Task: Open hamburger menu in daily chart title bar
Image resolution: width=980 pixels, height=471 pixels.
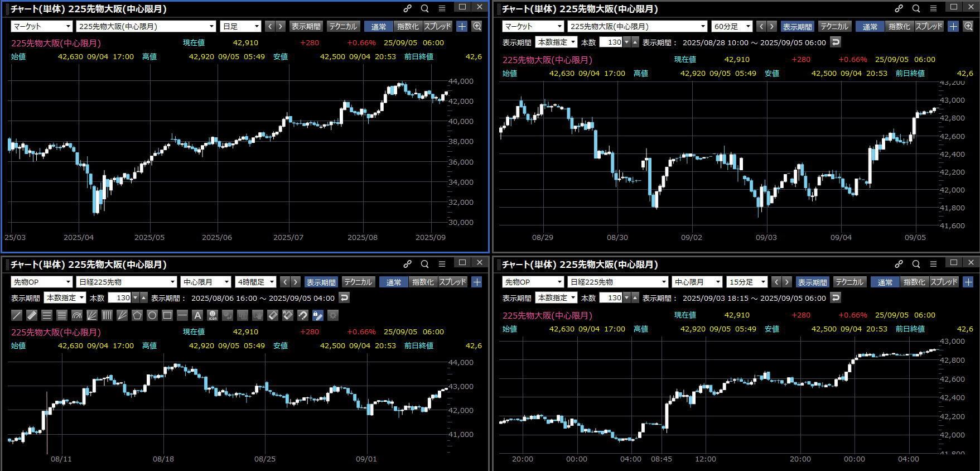Action: pyautogui.click(x=442, y=8)
